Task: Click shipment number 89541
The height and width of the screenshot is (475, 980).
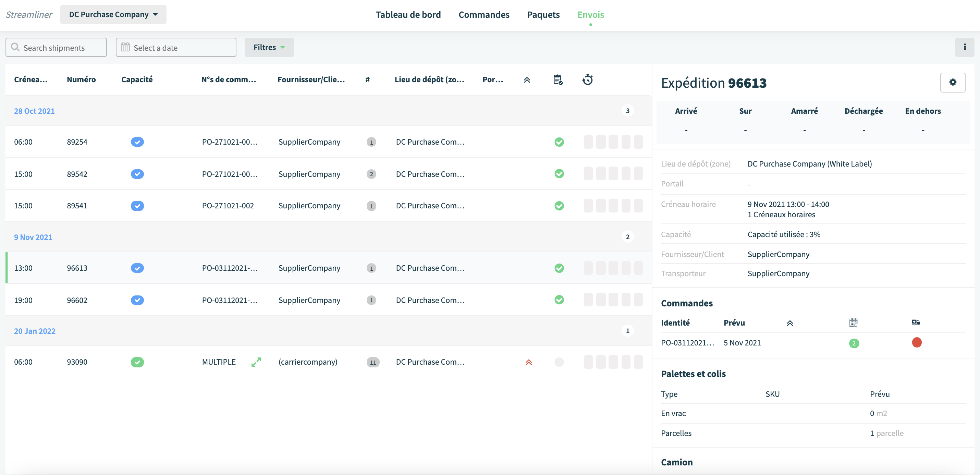Action: (x=77, y=206)
